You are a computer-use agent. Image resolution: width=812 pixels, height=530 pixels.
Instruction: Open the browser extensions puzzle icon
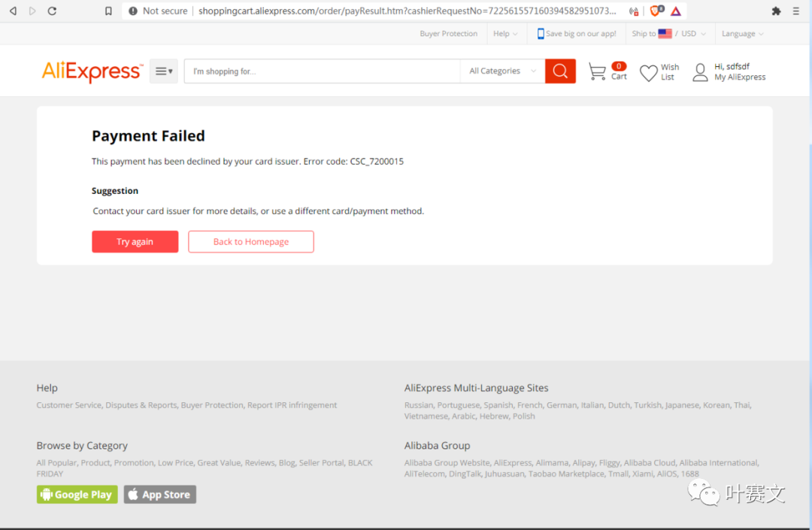tap(776, 11)
